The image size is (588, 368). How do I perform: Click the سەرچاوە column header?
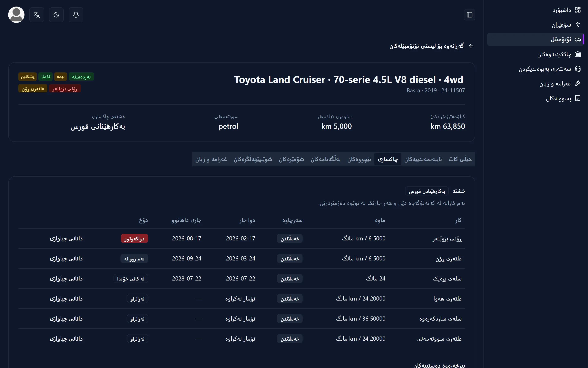[292, 220]
